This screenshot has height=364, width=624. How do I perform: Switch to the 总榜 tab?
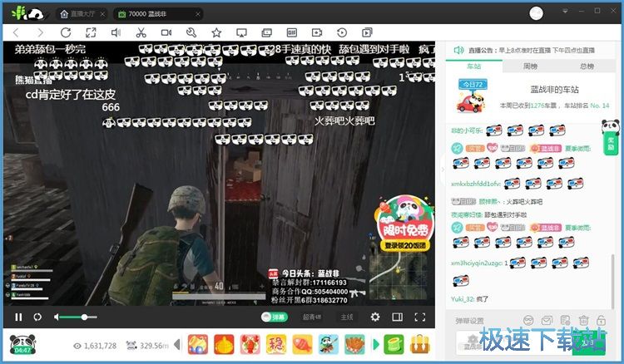pos(587,66)
